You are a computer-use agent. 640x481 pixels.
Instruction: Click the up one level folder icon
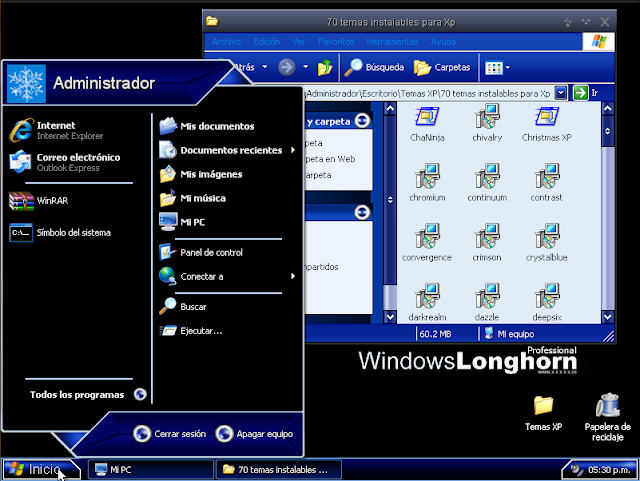pyautogui.click(x=325, y=67)
